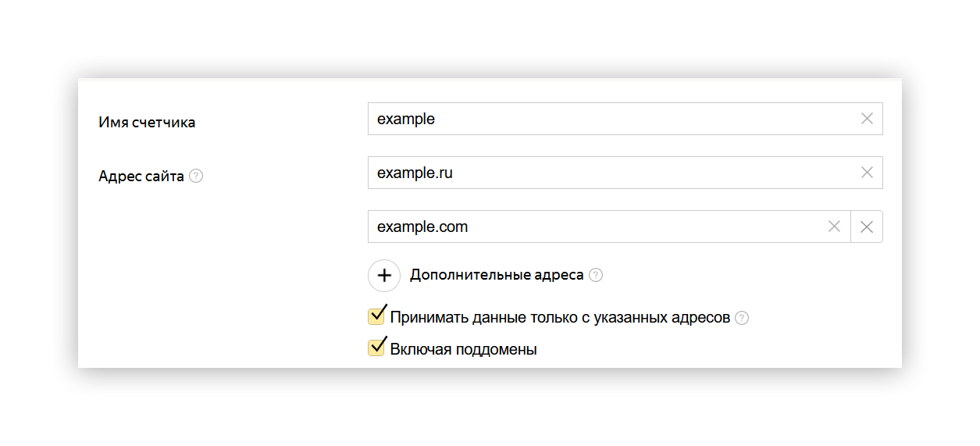Viewport: 980px width, 446px height.
Task: Focus the Имя счетчика input field
Action: pos(609,119)
